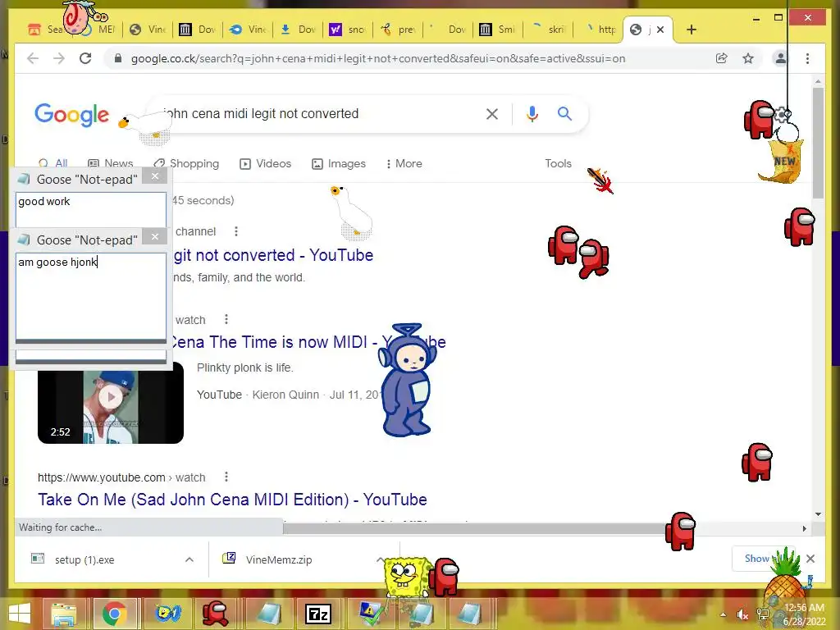The width and height of the screenshot is (840, 630).
Task: Open Google settings gear icon
Action: tap(782, 114)
